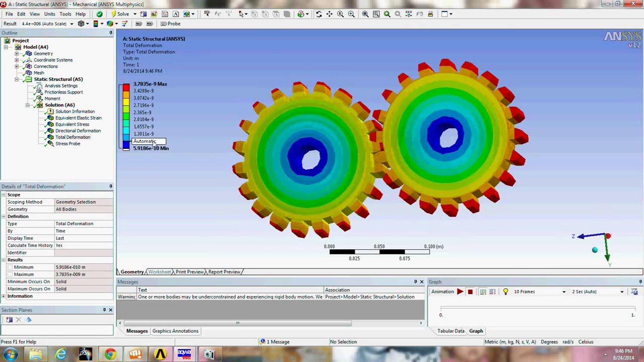The width and height of the screenshot is (644, 362).
Task: Pin the Outline panel
Action: [x=111, y=33]
